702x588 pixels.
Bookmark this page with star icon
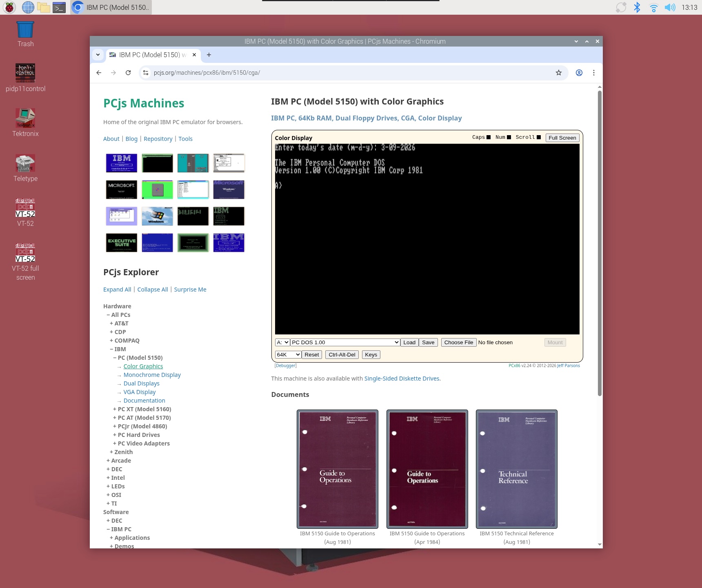tap(559, 73)
